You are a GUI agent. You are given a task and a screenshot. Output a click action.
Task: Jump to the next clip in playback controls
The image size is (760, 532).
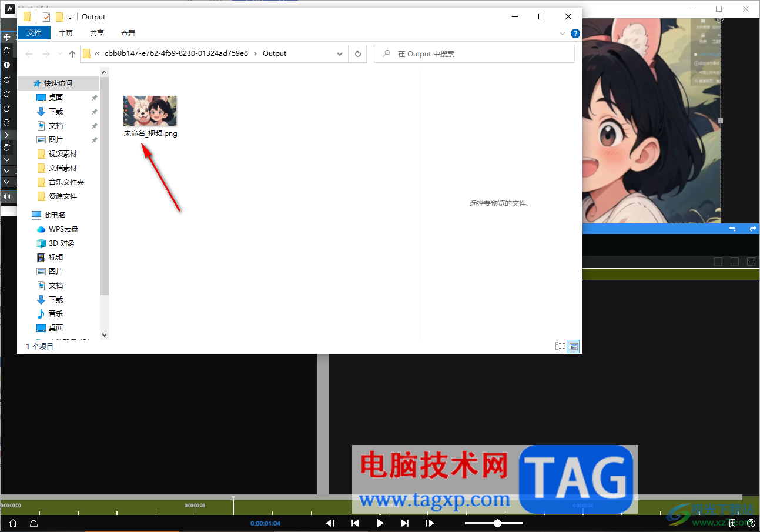coord(405,523)
